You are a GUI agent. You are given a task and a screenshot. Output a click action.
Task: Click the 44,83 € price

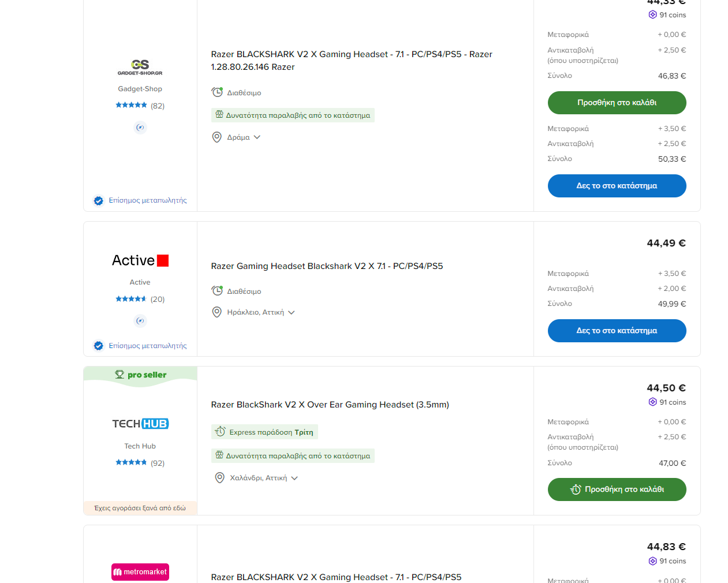[x=666, y=547]
